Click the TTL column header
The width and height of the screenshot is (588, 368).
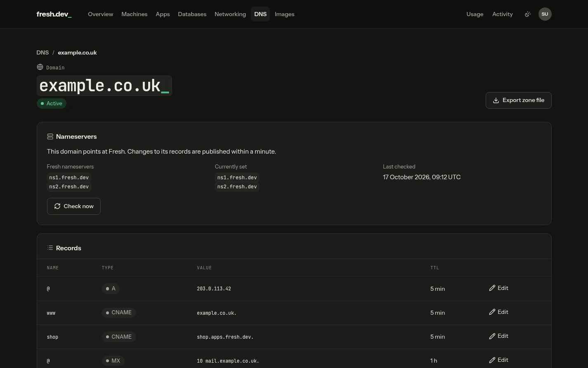435,268
